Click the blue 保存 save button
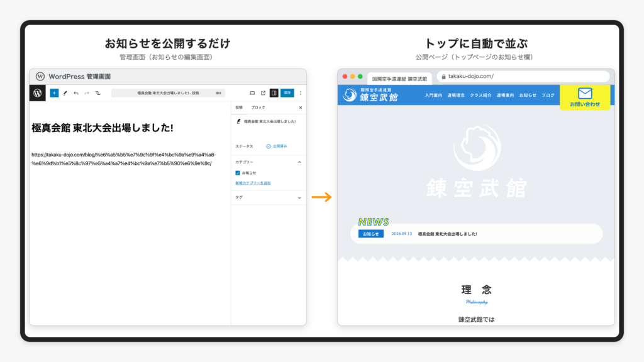644x362 pixels. [x=287, y=93]
